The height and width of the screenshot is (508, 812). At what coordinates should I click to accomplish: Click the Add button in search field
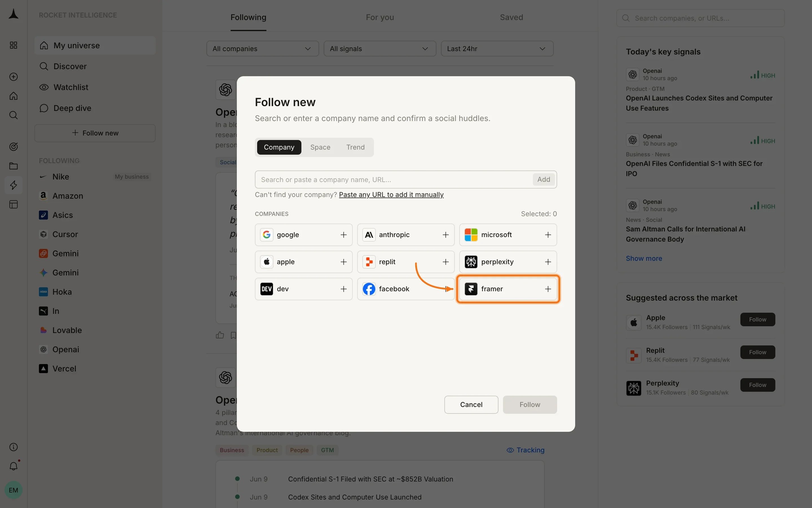click(544, 179)
